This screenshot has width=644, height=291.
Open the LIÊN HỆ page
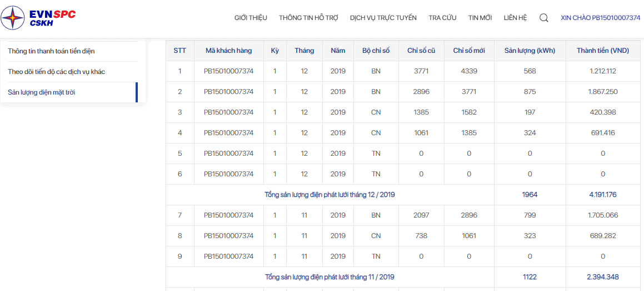[x=516, y=18]
